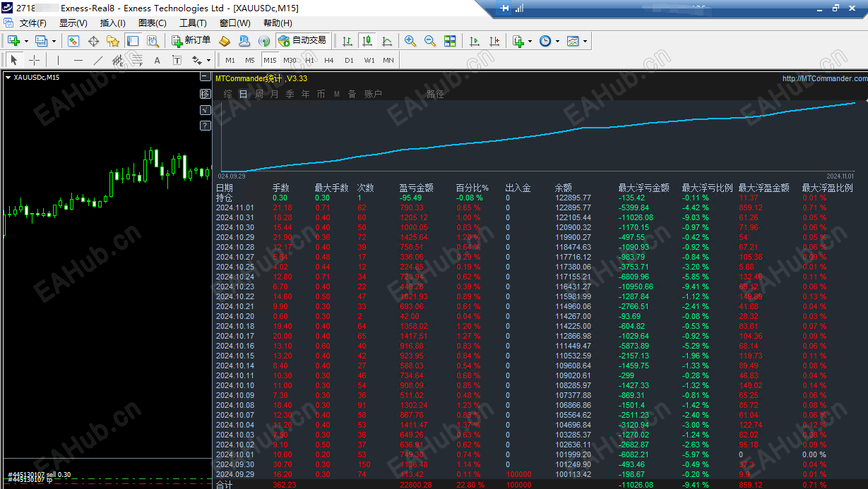Open the 插入(I) menu
This screenshot has width=868, height=489.
tap(113, 23)
